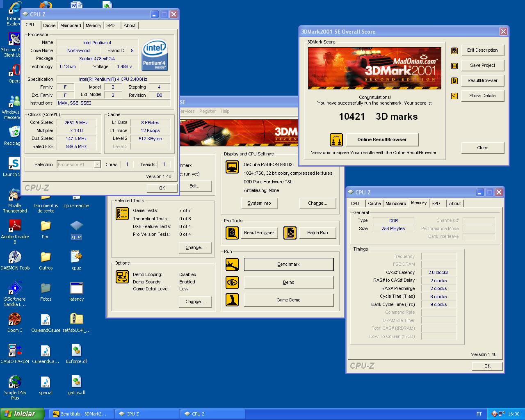This screenshot has width=525, height=420.
Task: Click the Iniciar start button
Action: point(23,414)
